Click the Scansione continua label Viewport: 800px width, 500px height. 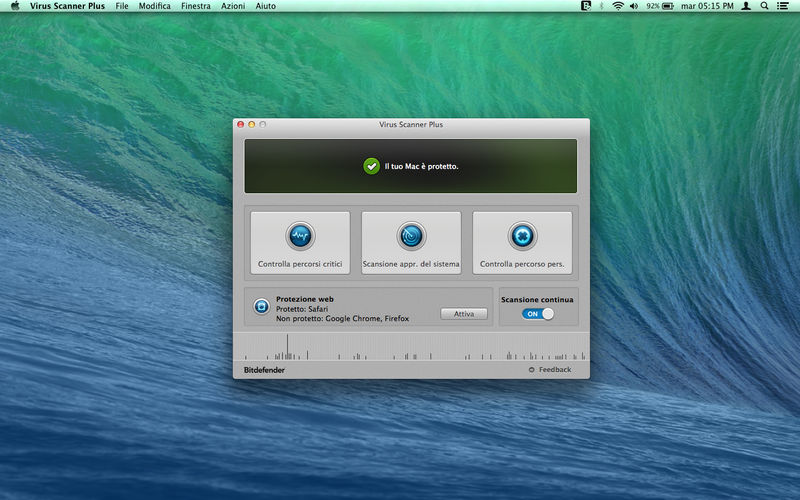pos(537,299)
